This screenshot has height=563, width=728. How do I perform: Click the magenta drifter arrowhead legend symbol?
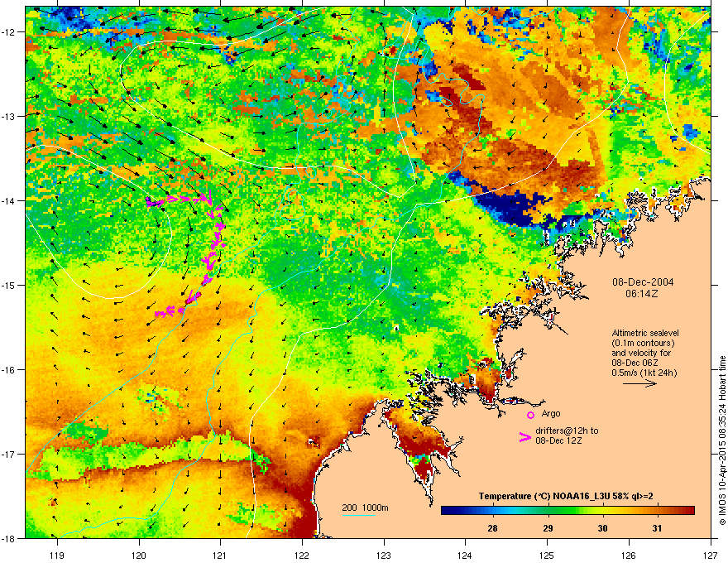524,437
